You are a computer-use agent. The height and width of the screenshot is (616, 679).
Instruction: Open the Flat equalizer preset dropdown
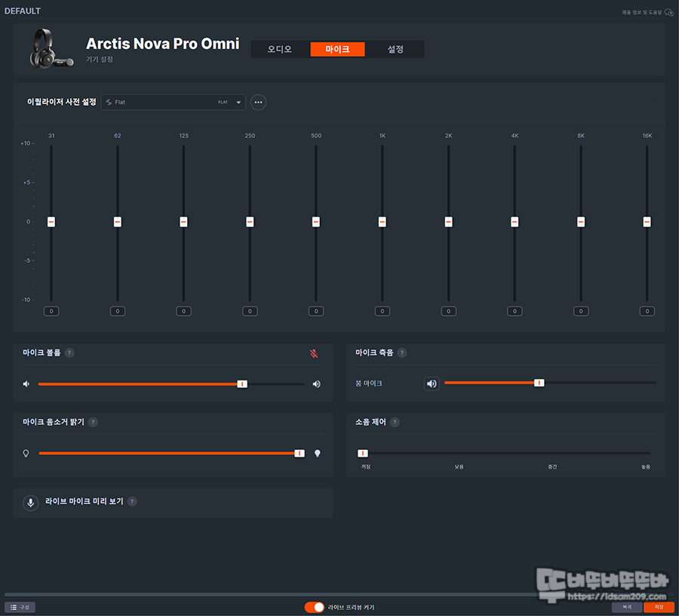(x=174, y=102)
